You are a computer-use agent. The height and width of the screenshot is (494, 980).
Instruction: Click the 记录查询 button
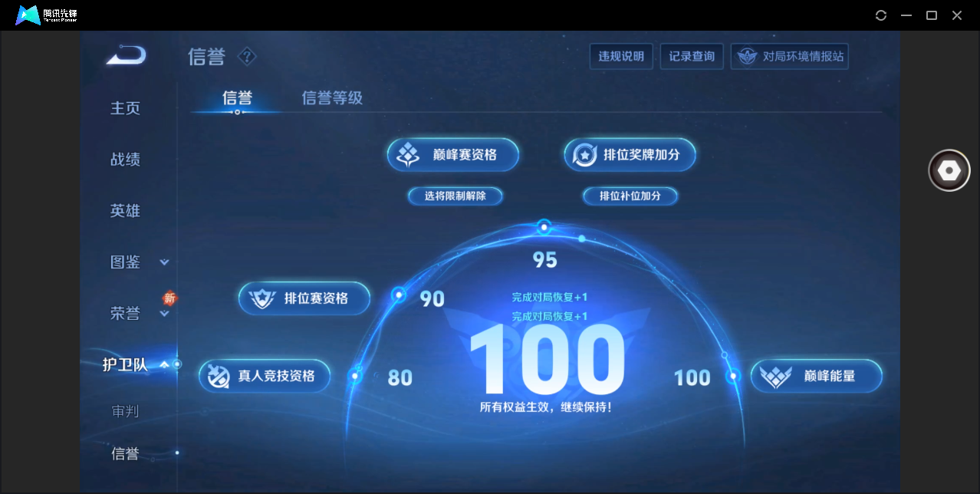coord(692,56)
